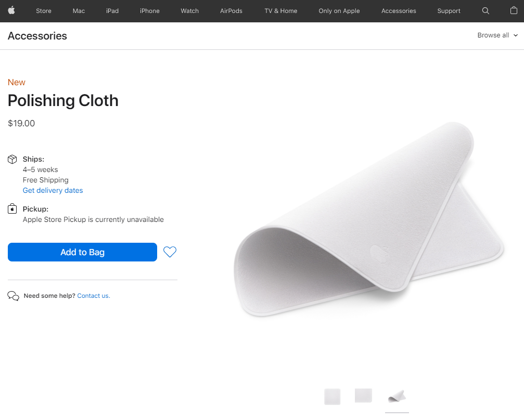The image size is (524, 420).
Task: Open the search magnifier icon
Action: tap(485, 11)
